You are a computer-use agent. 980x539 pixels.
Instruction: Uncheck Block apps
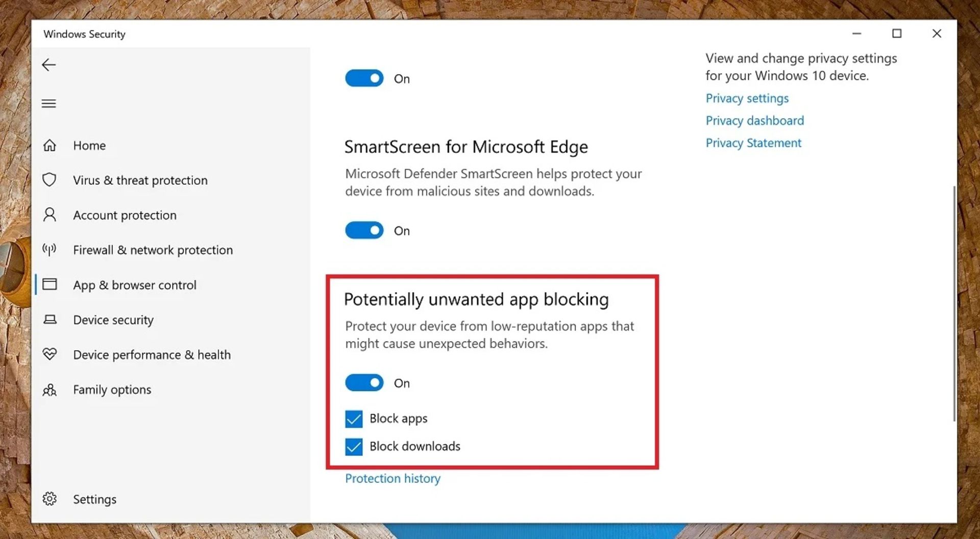(x=353, y=419)
